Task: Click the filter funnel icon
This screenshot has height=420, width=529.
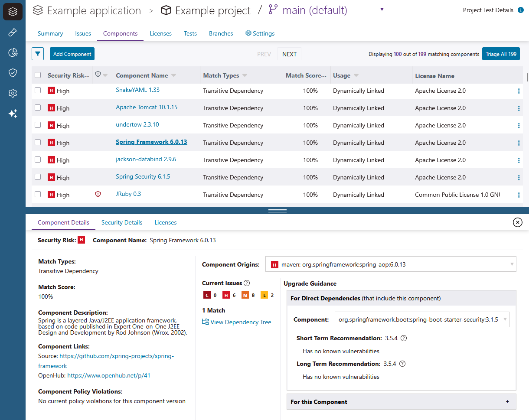Action: [x=38, y=54]
